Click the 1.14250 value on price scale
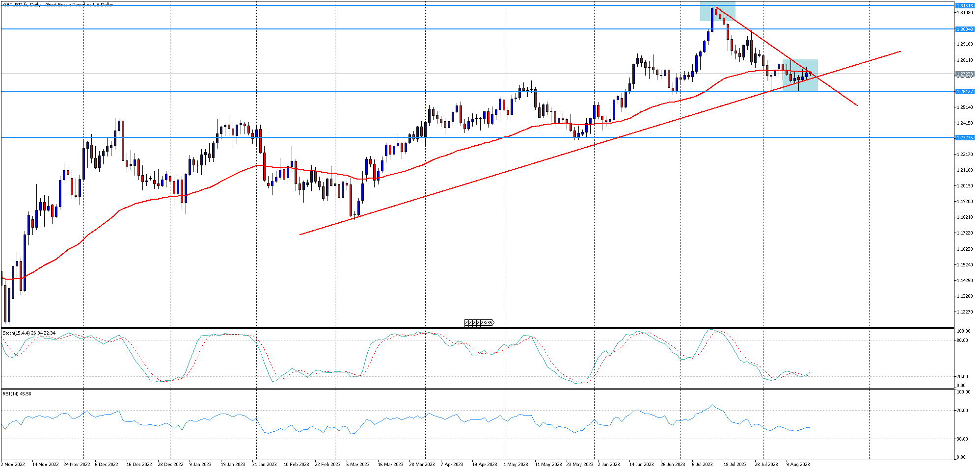This screenshot has width=980, height=470. click(964, 281)
